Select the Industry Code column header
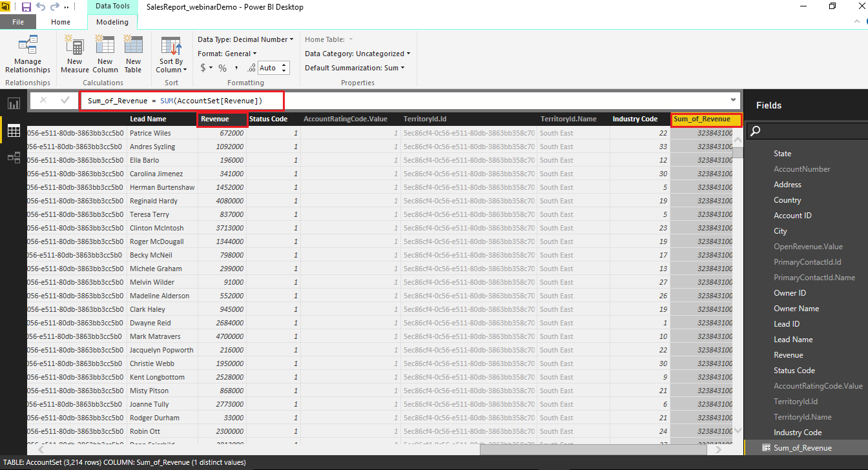Viewport: 868px width, 470px height. coord(640,119)
